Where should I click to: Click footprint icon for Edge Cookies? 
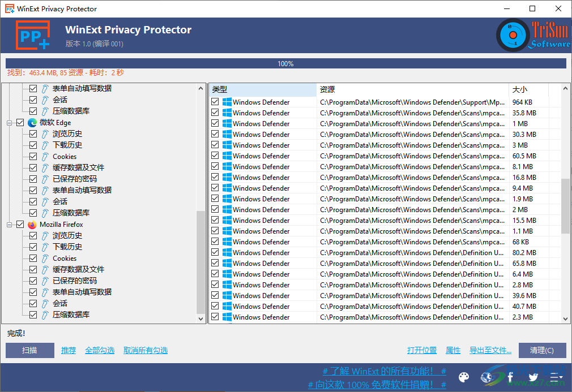(45, 157)
